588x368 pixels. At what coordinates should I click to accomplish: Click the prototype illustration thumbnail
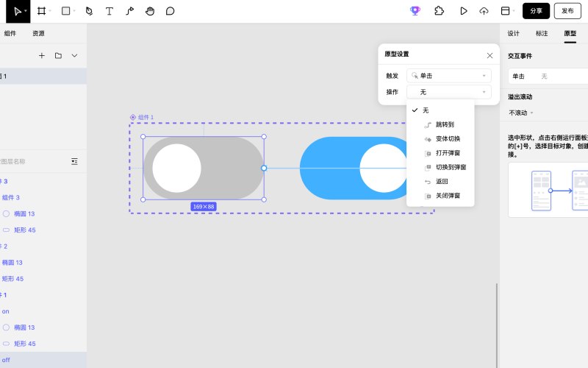548,190
